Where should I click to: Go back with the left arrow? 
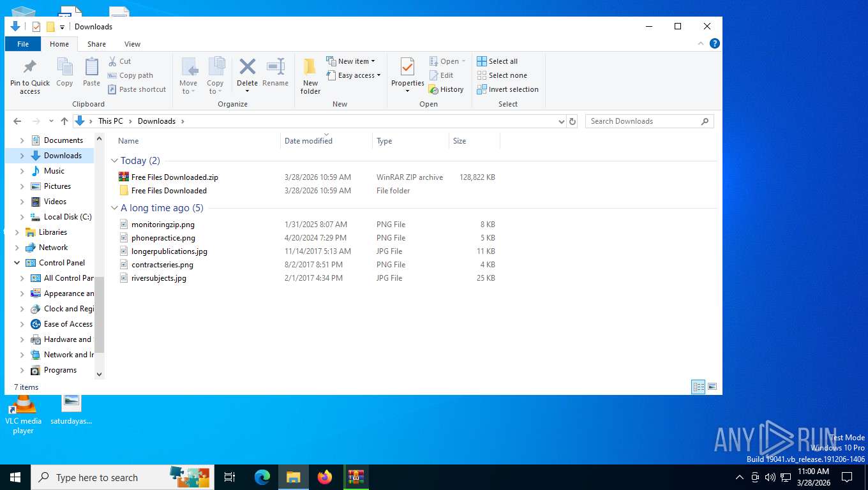click(x=17, y=121)
